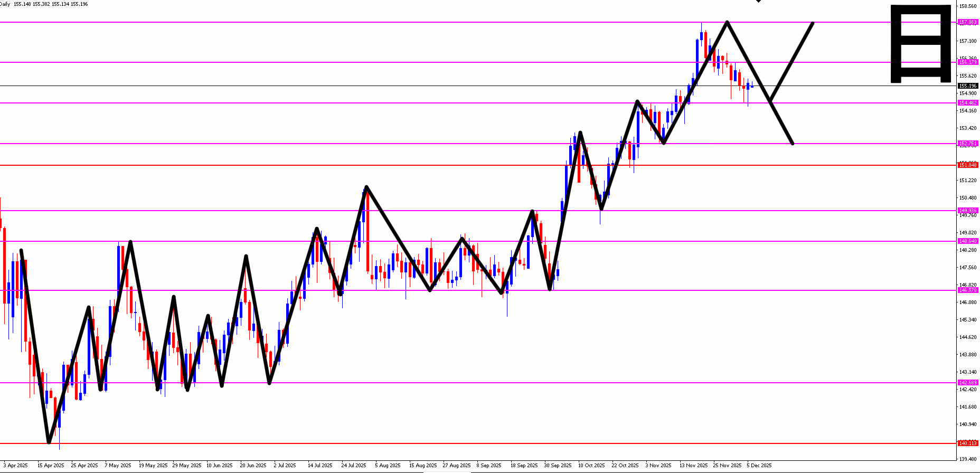Click 154.900 on the price scale

pos(968,93)
